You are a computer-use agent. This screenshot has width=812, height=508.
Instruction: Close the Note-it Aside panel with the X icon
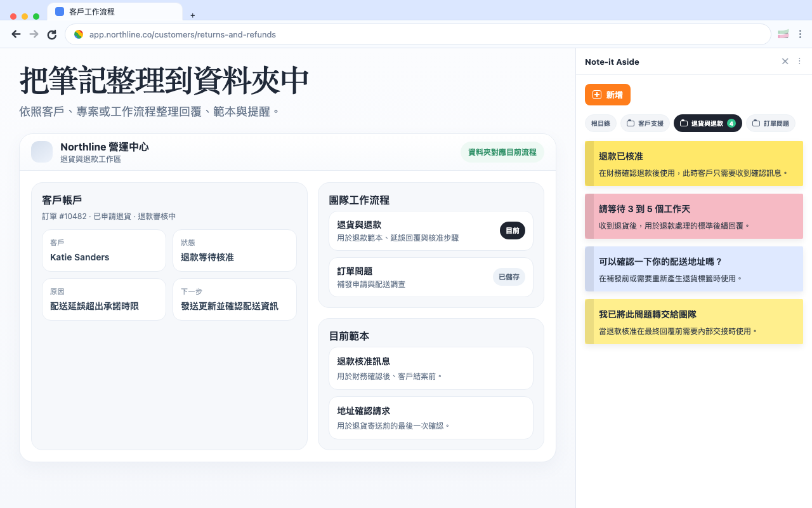[785, 62]
